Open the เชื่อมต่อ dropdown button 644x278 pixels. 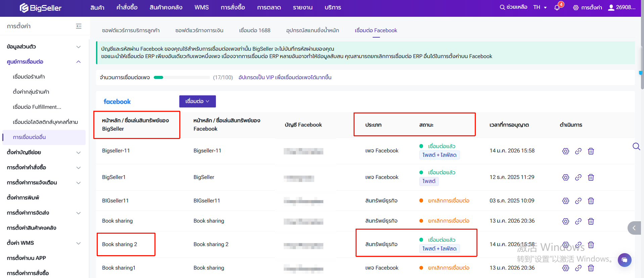tap(197, 101)
